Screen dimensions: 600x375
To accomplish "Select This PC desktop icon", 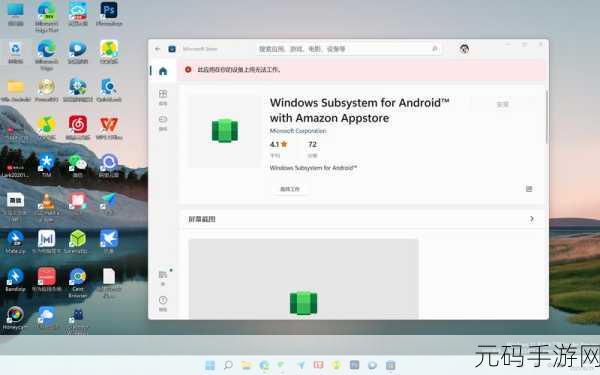I will pyautogui.click(x=15, y=14).
